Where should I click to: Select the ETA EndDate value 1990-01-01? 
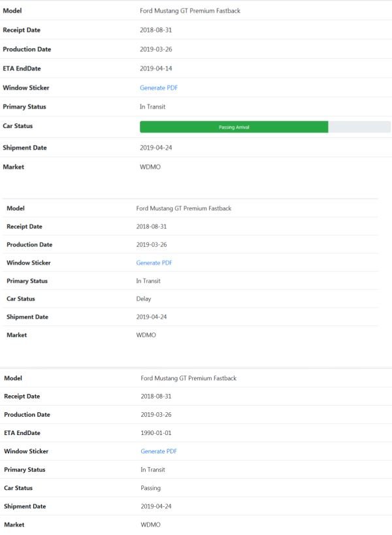[157, 433]
